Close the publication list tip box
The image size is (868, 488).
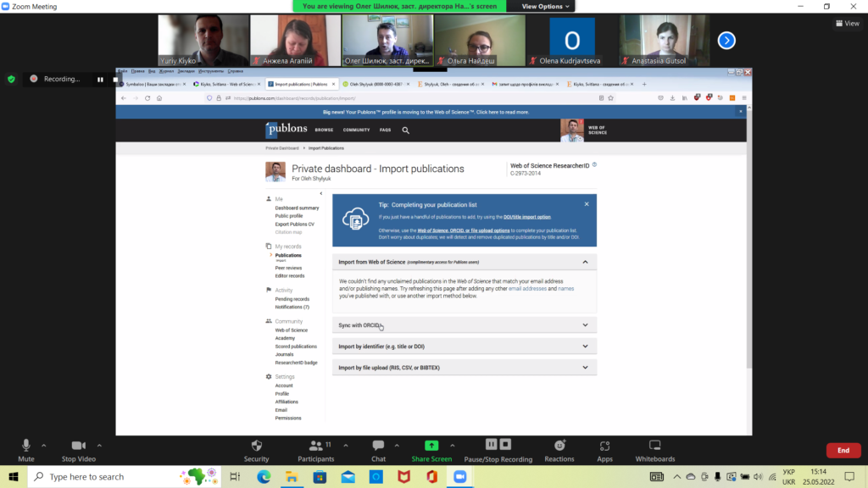(587, 204)
